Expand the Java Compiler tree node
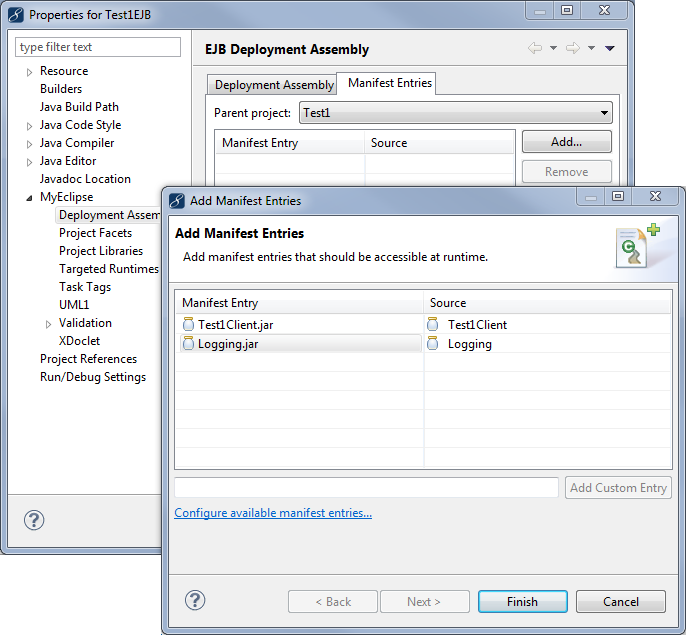The image size is (686, 635). tap(29, 144)
